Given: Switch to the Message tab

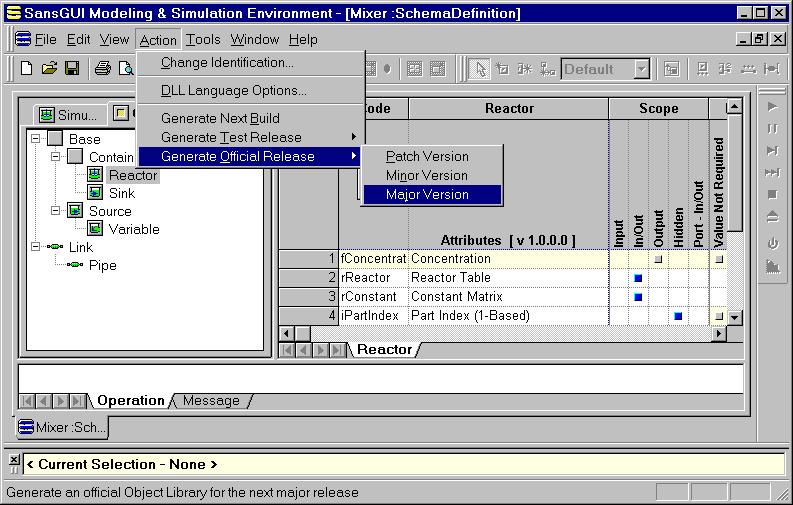Looking at the screenshot, I should 211,401.
